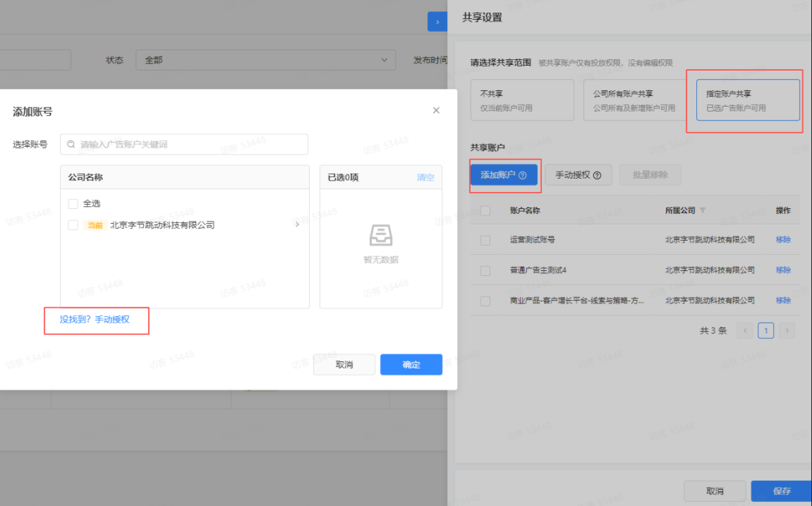Screen dimensions: 812x506
Task: Open the 状态 dropdown showing 全部
Action: [x=265, y=60]
